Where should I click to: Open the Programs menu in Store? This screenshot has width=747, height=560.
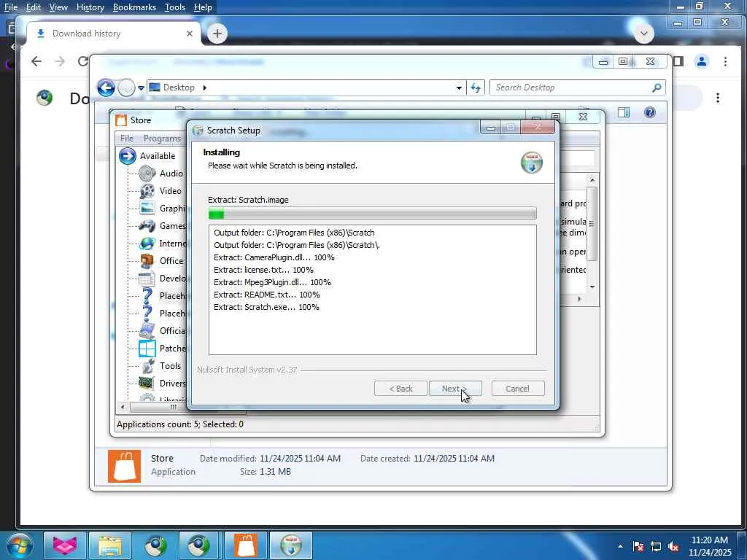tap(162, 138)
